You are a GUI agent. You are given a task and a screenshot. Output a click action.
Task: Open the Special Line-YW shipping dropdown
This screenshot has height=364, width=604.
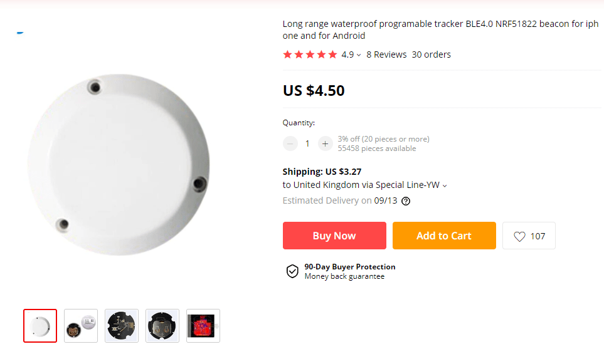pos(445,185)
